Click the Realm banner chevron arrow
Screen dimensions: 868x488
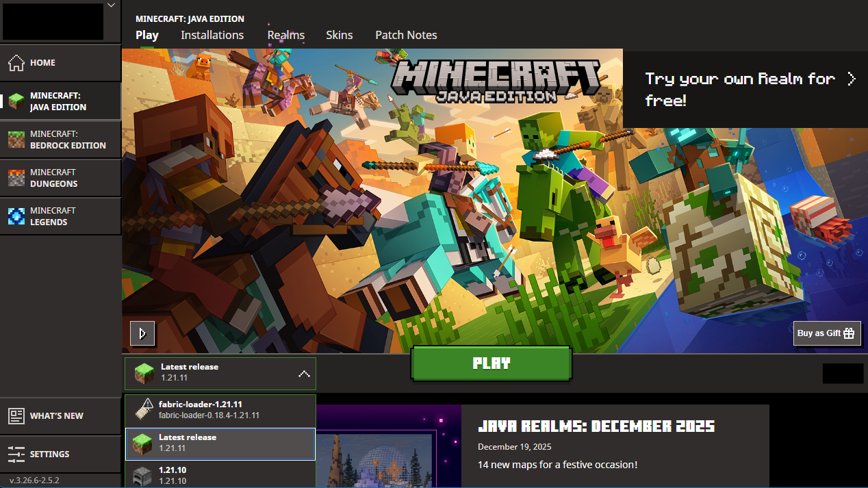pos(852,79)
